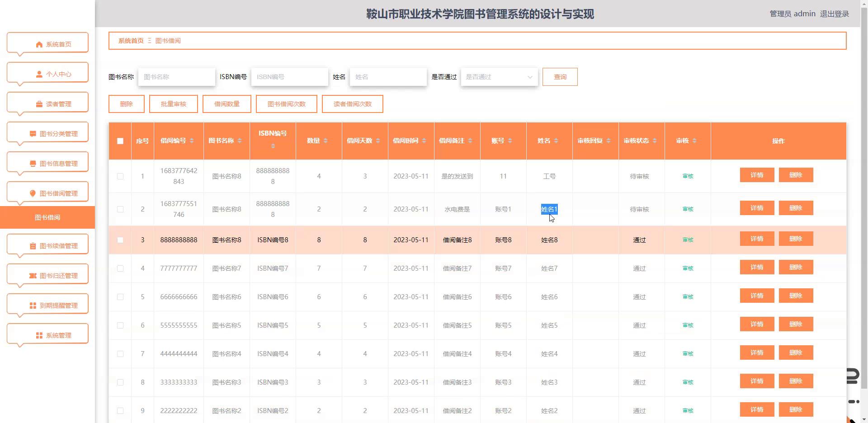Click 删除 for row 7
This screenshot has width=868, height=423.
796,352
